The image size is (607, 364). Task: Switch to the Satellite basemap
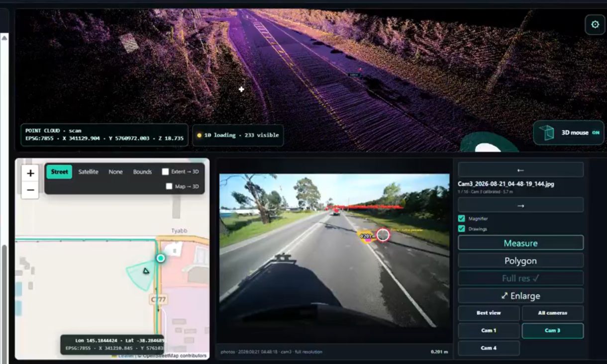[88, 172]
